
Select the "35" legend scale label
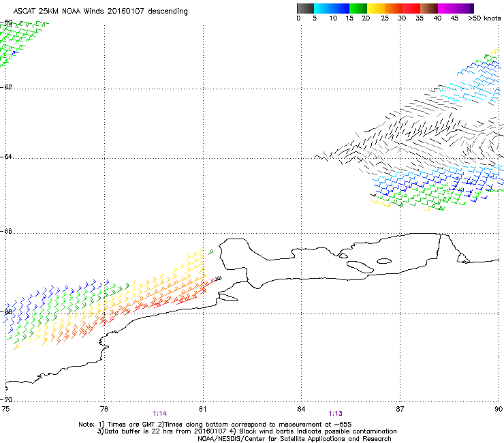(420, 18)
